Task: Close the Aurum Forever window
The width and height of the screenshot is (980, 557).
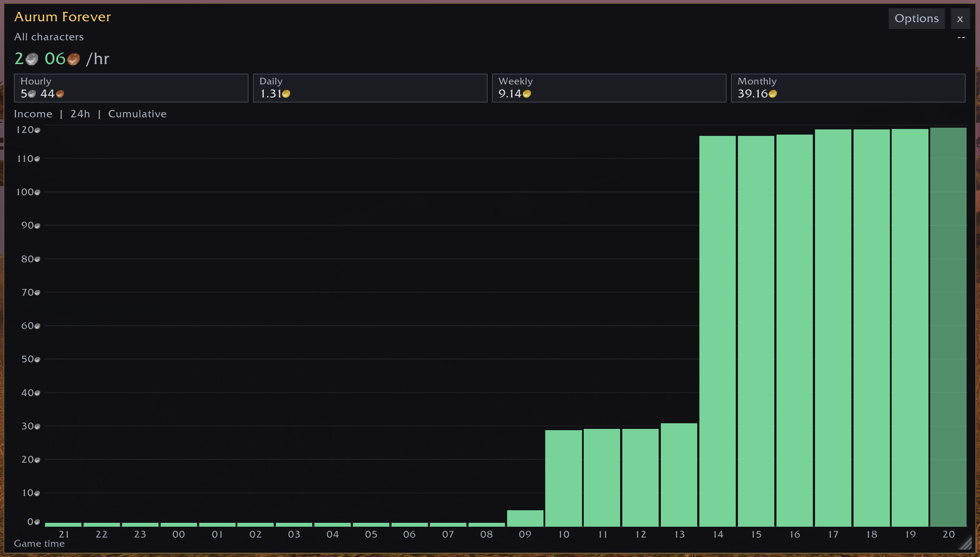Action: tap(960, 19)
